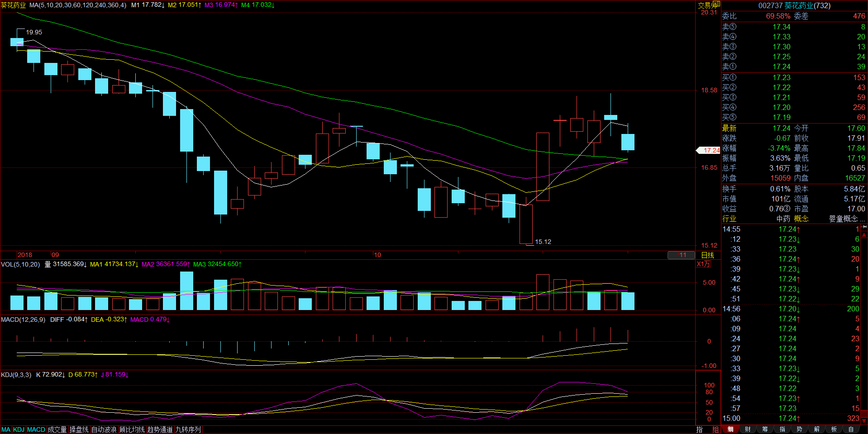
Task: Click the M1 17.782 moving average value
Action: click(148, 5)
